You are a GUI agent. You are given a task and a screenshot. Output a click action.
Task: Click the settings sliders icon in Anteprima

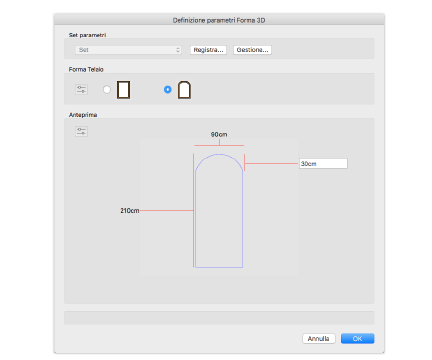click(81, 131)
